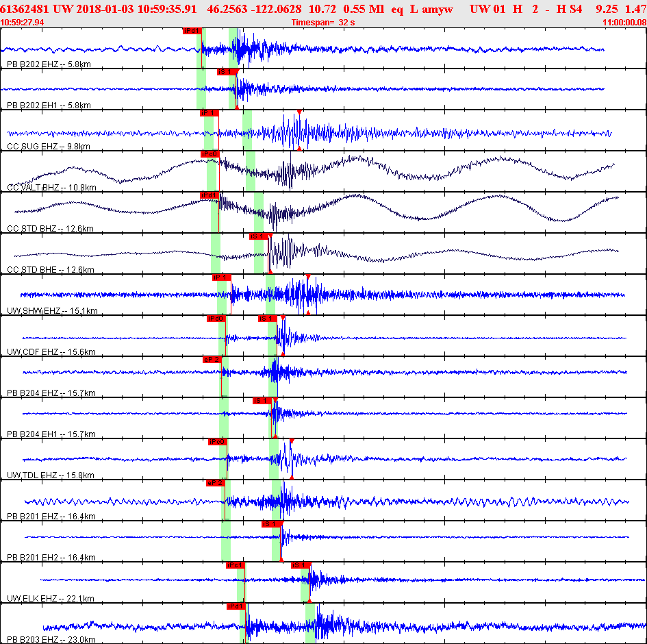Click the CC STD BHE -- 12.6km label
This screenshot has height=644, width=647.
51,269
